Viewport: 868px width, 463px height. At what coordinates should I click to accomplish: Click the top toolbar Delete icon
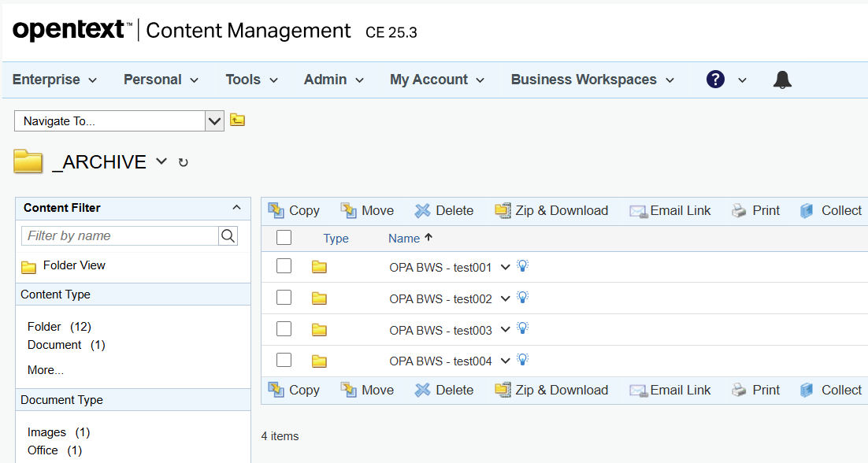click(422, 210)
